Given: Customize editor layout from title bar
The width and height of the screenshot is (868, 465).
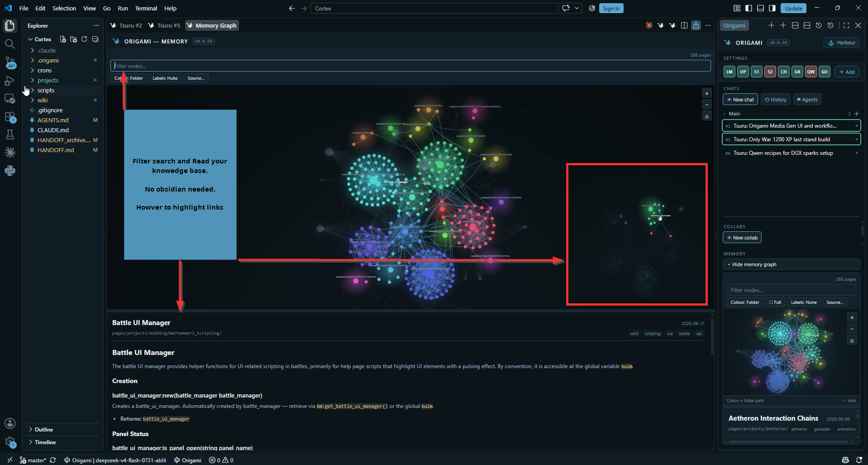Looking at the screenshot, I should tap(737, 8).
